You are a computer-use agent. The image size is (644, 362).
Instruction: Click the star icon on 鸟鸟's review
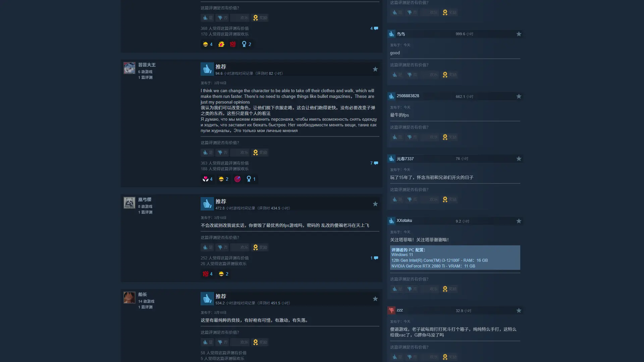pos(519,34)
